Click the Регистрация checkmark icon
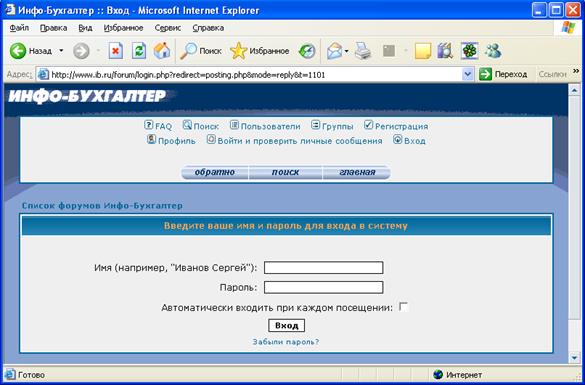The width and height of the screenshot is (585, 385). pos(369,125)
